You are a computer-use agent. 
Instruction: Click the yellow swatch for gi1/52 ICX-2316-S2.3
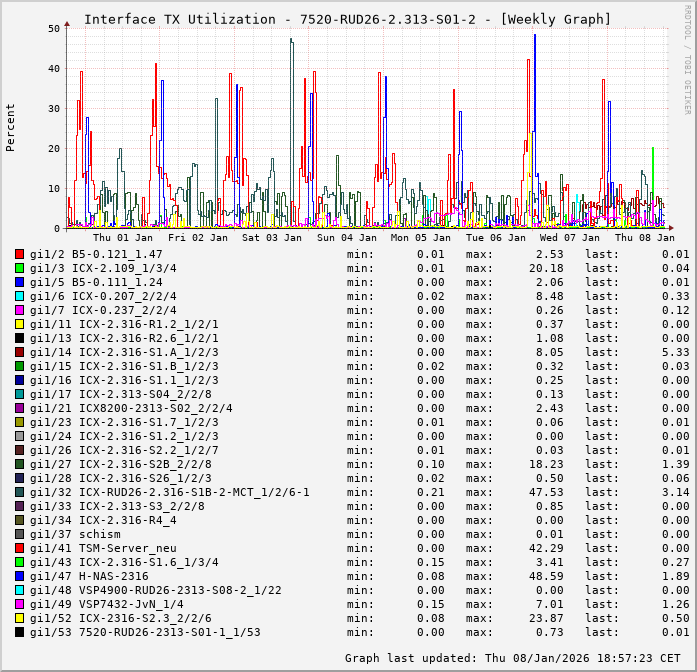pos(19,618)
